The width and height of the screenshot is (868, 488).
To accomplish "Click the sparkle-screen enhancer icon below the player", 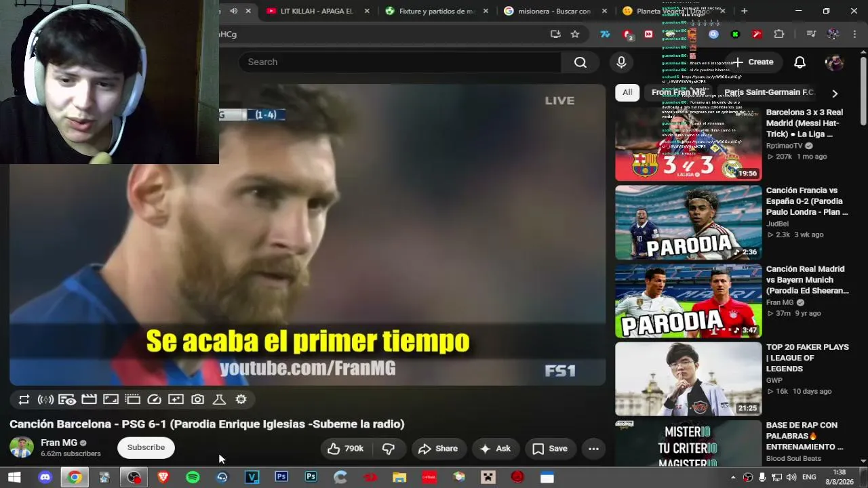I will point(176,400).
